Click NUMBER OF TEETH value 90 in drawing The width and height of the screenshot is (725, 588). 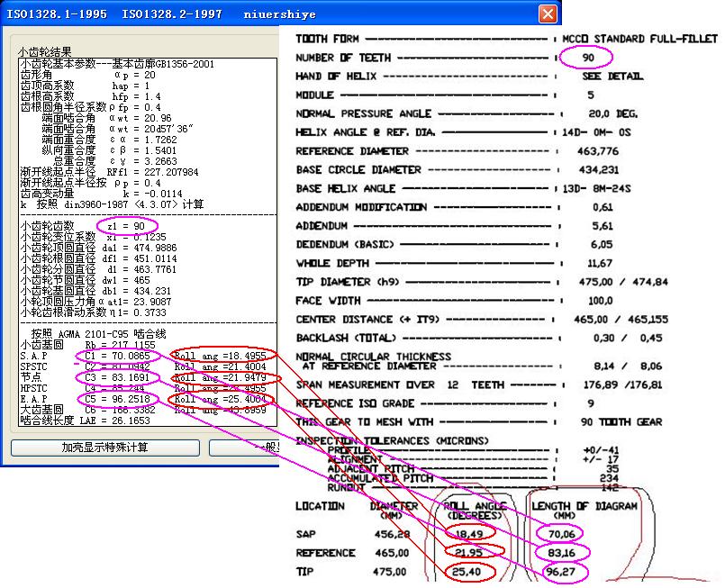pyautogui.click(x=588, y=58)
